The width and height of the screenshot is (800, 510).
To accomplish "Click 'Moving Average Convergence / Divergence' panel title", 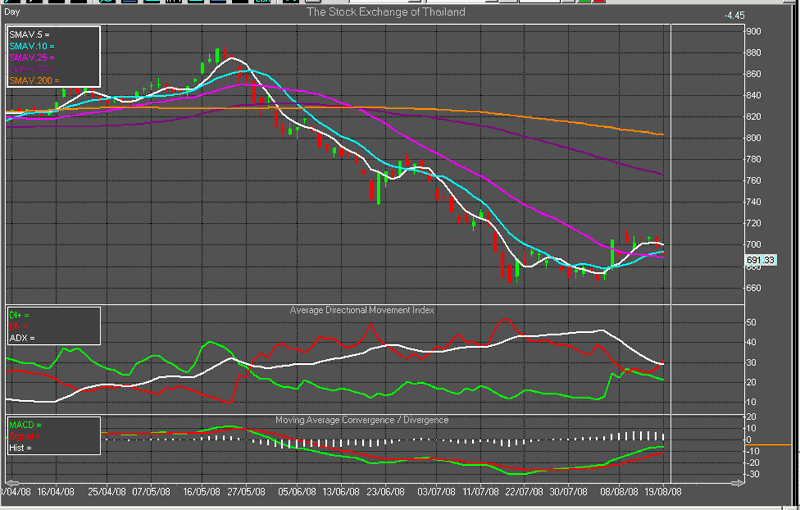I will click(362, 420).
